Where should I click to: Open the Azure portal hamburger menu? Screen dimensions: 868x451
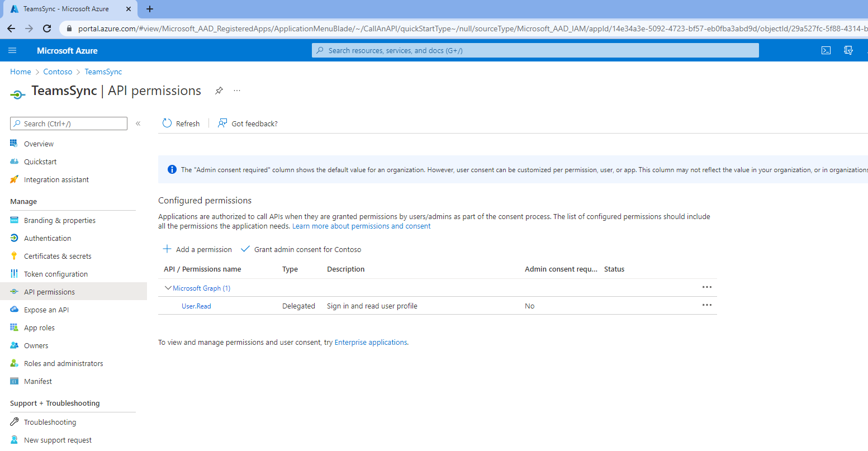pyautogui.click(x=13, y=50)
